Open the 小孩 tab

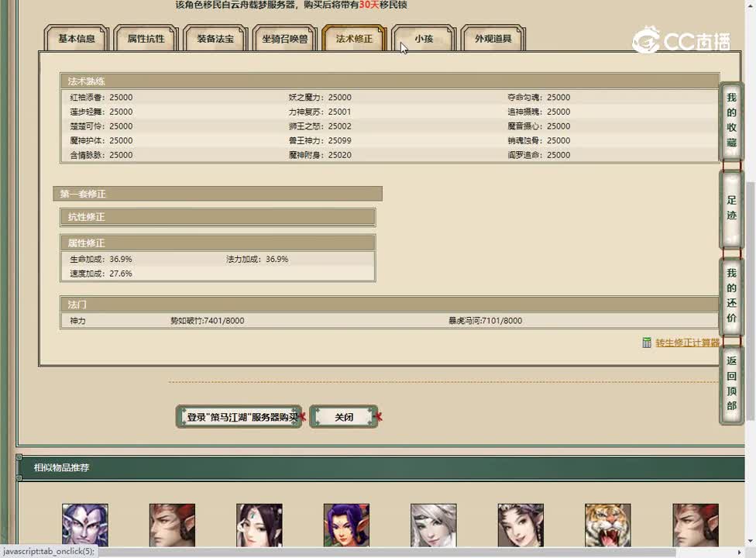(x=424, y=38)
